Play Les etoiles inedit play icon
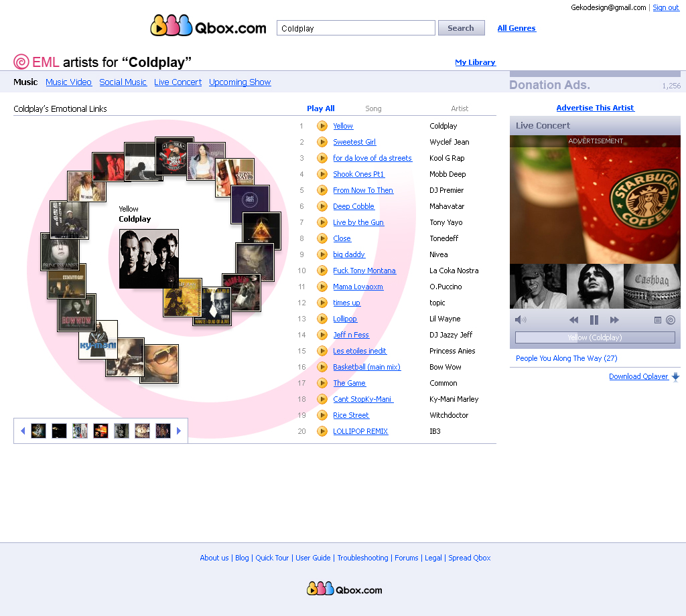Screen dimensions: 686x616 tap(322, 351)
